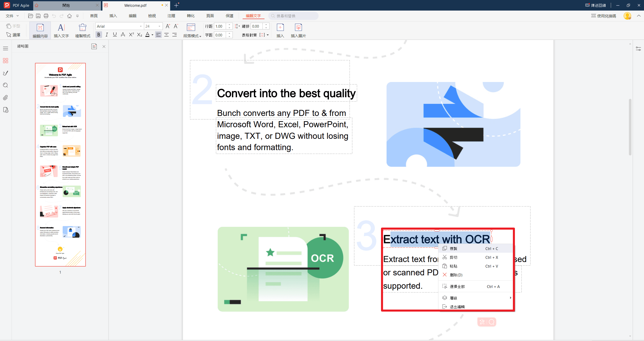Toggle bold formatting
This screenshot has height=341, width=644.
(99, 35)
